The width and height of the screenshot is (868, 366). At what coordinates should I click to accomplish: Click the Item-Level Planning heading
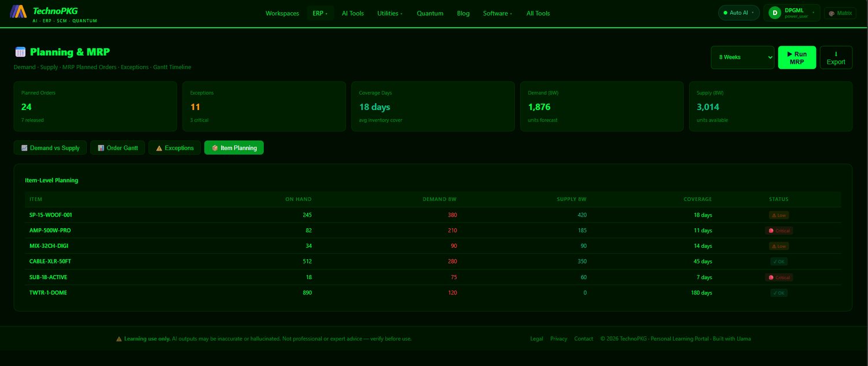52,180
